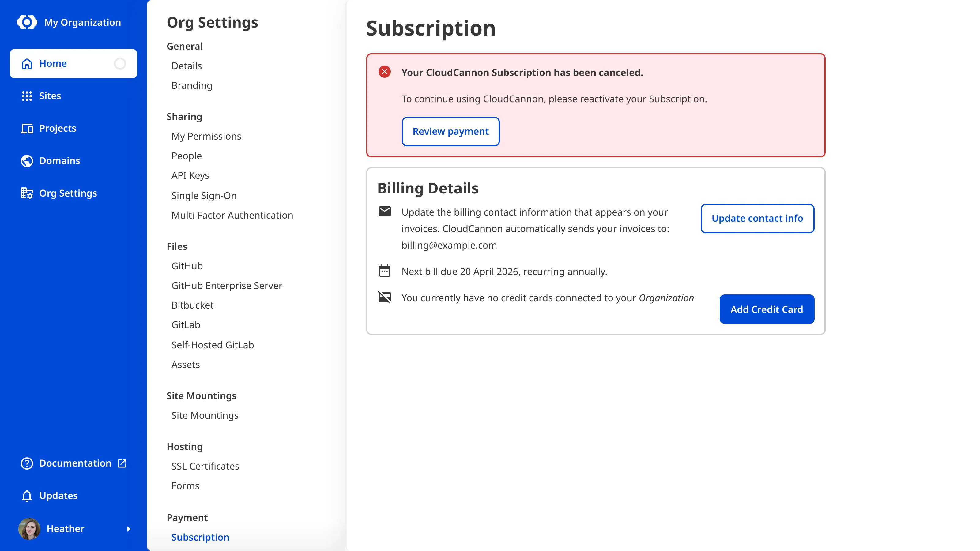Open the API Keys settings
The image size is (980, 551).
click(x=190, y=175)
